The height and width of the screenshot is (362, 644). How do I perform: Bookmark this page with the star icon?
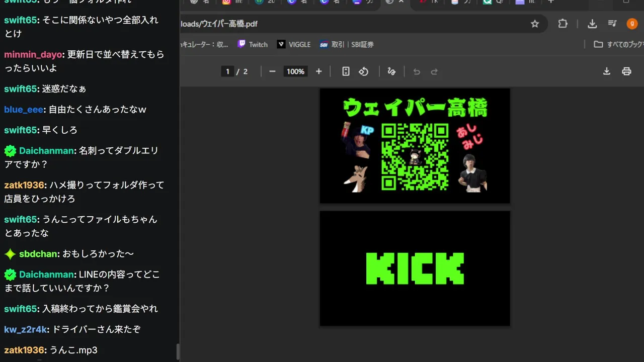535,24
